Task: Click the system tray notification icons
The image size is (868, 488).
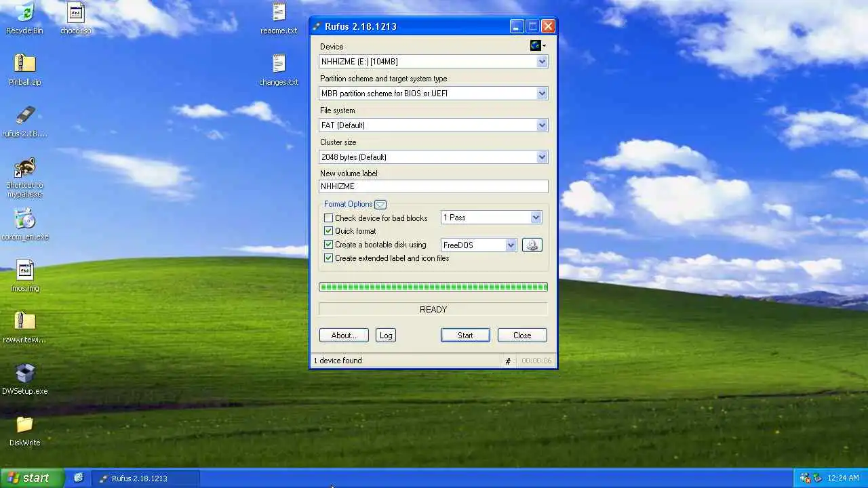Action: coord(810,478)
